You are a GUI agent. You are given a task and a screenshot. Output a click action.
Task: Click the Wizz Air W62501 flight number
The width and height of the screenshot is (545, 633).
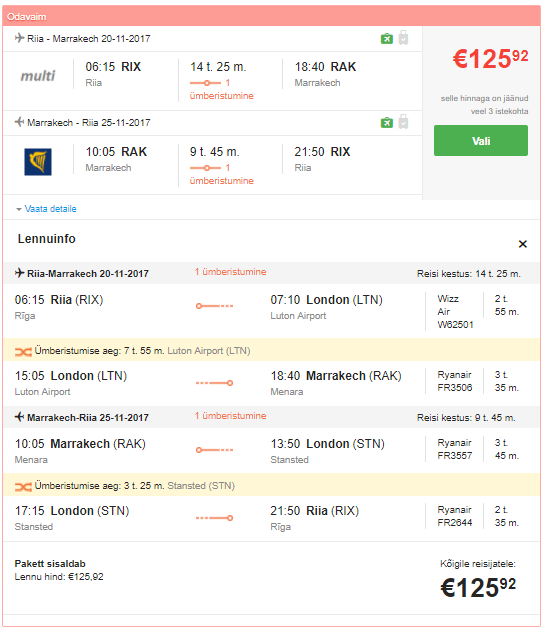tap(455, 325)
